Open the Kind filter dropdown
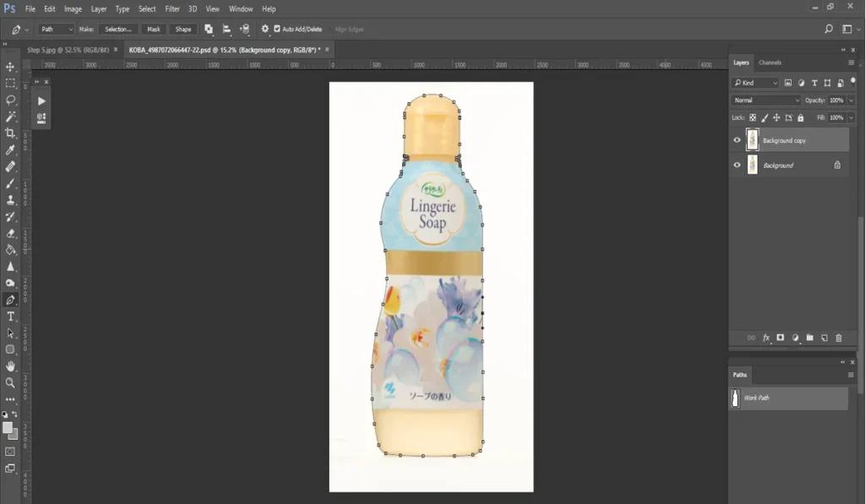The width and height of the screenshot is (865, 504). [x=755, y=83]
